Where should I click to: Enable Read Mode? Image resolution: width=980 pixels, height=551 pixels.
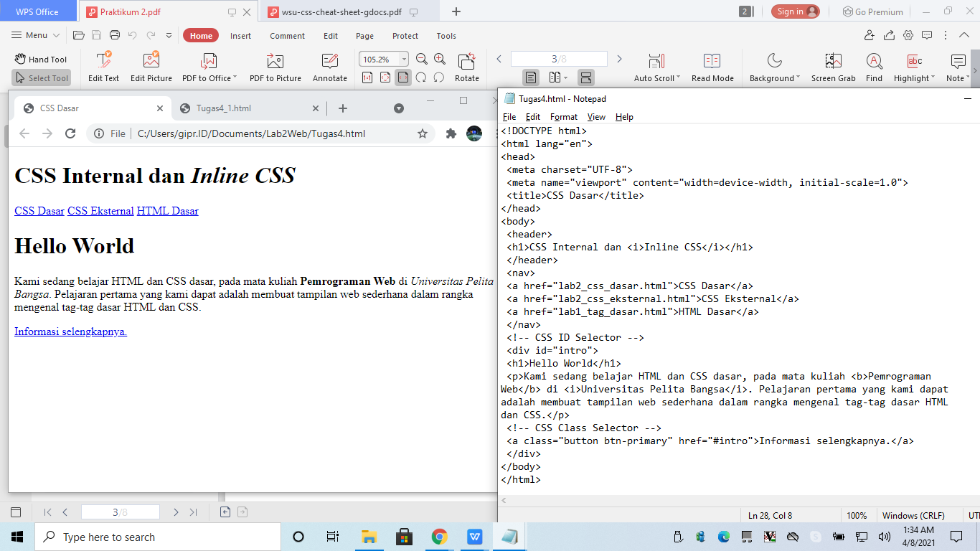pos(712,66)
